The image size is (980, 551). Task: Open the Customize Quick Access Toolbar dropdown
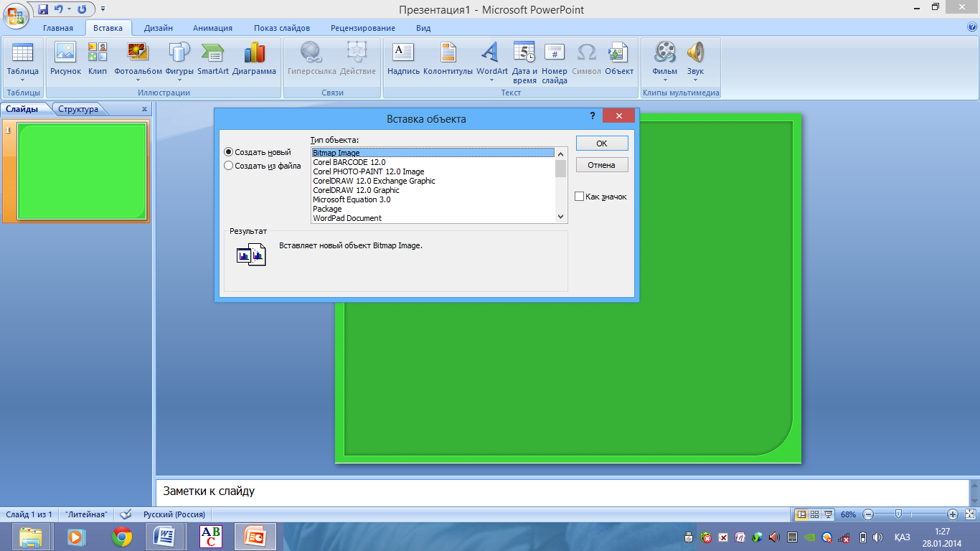tap(103, 9)
